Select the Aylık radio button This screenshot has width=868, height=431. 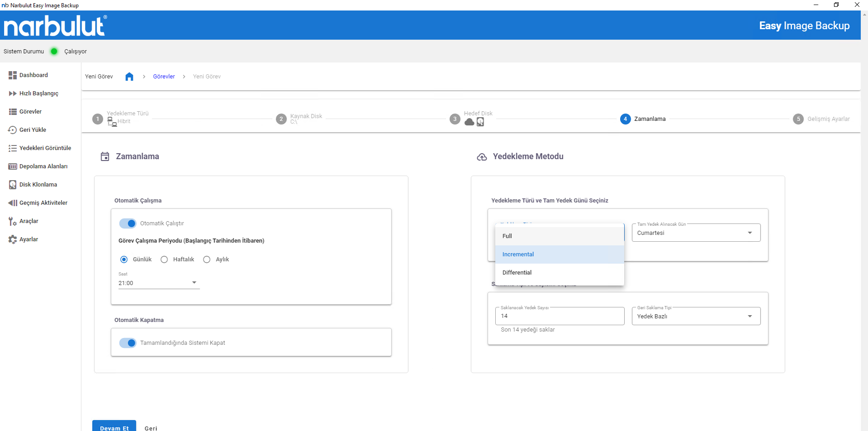tap(207, 260)
